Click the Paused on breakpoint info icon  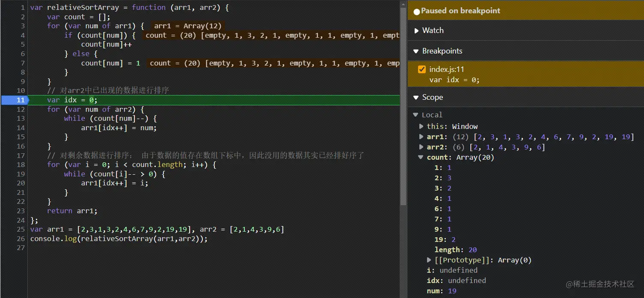click(x=416, y=12)
